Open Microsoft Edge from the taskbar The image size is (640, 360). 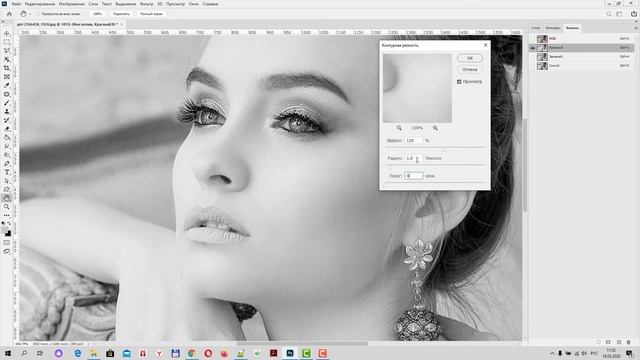point(77,353)
